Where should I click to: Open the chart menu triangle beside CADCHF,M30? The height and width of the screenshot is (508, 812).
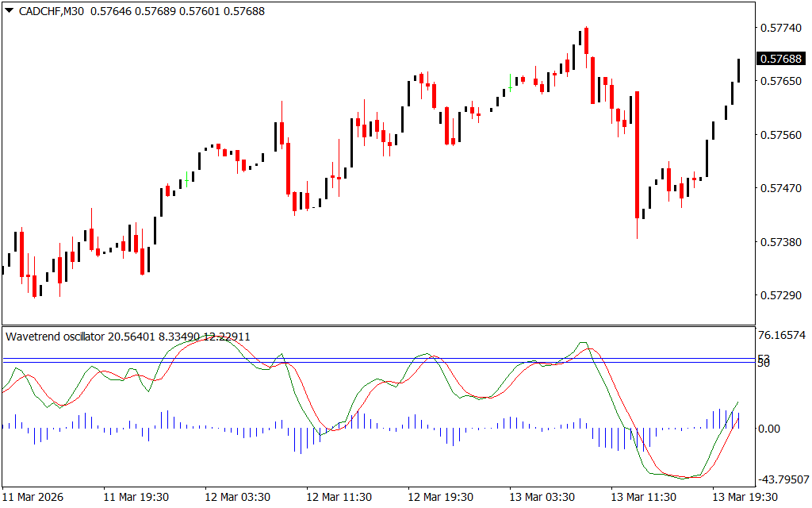click(9, 11)
